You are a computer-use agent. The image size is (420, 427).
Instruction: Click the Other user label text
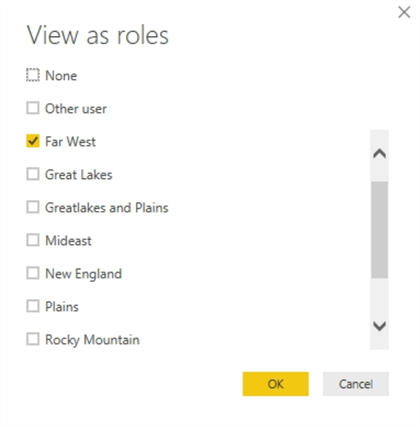click(76, 109)
